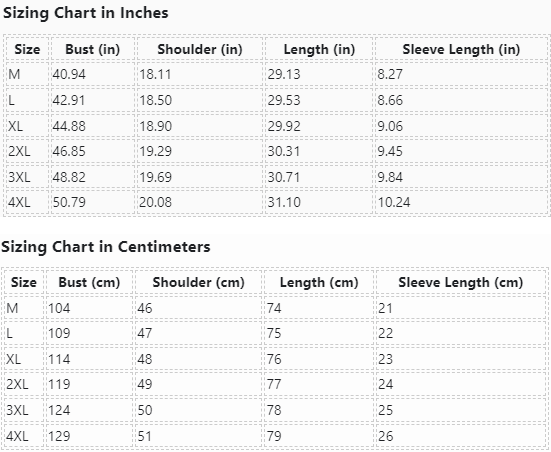Image resolution: width=551 pixels, height=452 pixels.
Task: Select the 29.92 length cell in XL row
Action: coord(284,126)
